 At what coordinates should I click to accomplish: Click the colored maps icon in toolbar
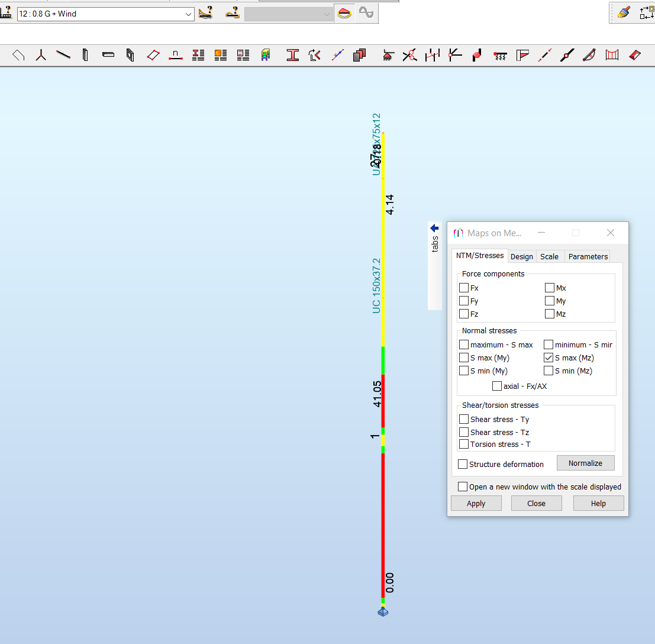[266, 56]
